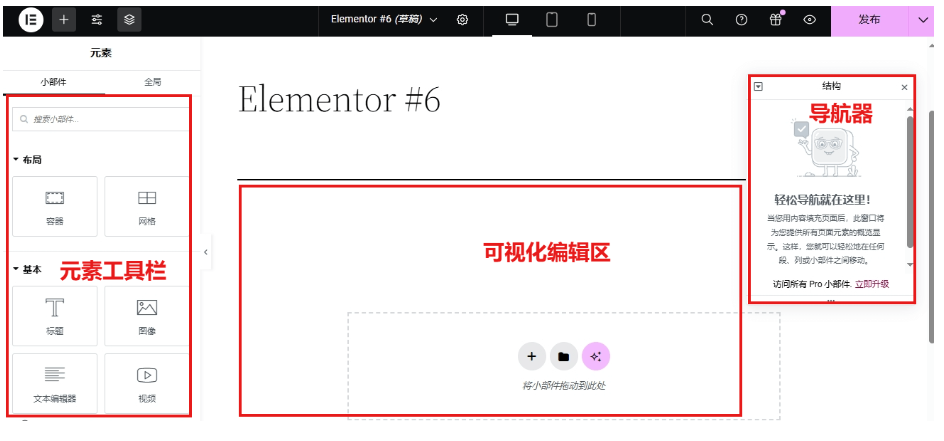
Task: Click the 元素 panel header text
Action: tap(101, 53)
